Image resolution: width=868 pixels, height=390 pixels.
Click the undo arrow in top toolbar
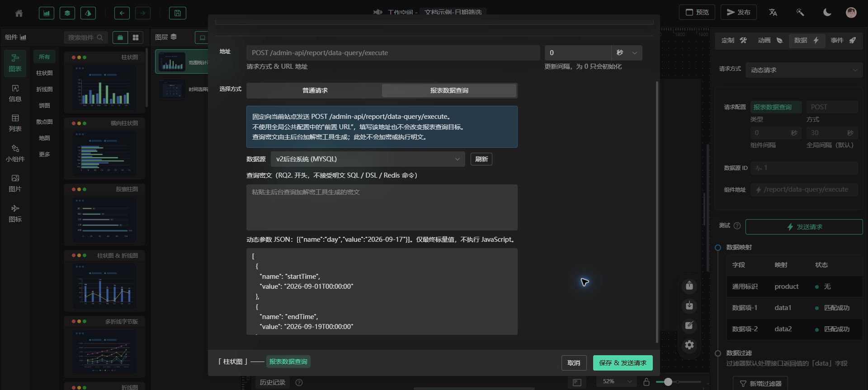coord(122,13)
